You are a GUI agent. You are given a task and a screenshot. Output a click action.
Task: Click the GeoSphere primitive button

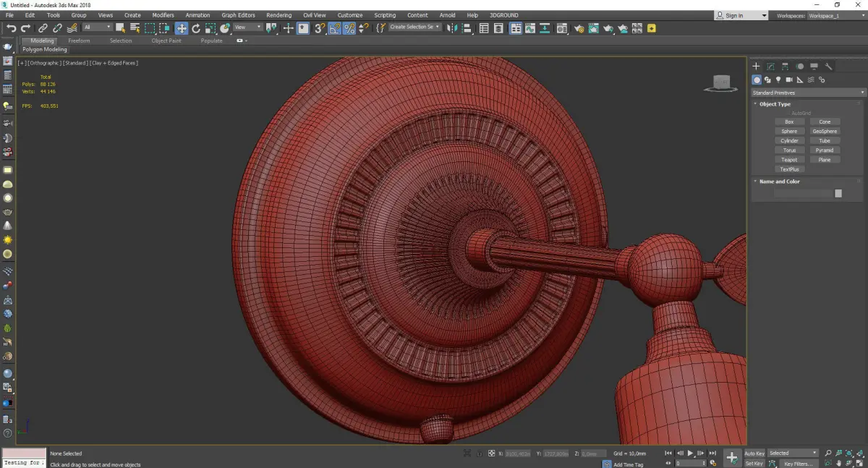pyautogui.click(x=825, y=132)
